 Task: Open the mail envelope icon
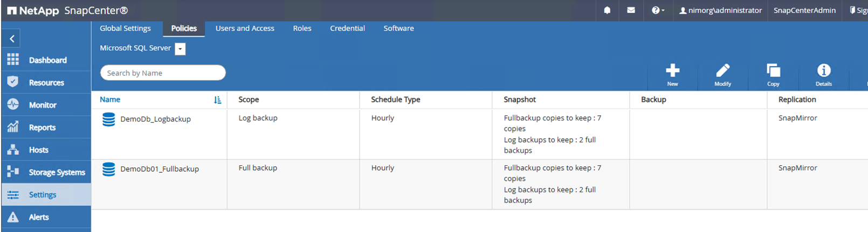(631, 10)
